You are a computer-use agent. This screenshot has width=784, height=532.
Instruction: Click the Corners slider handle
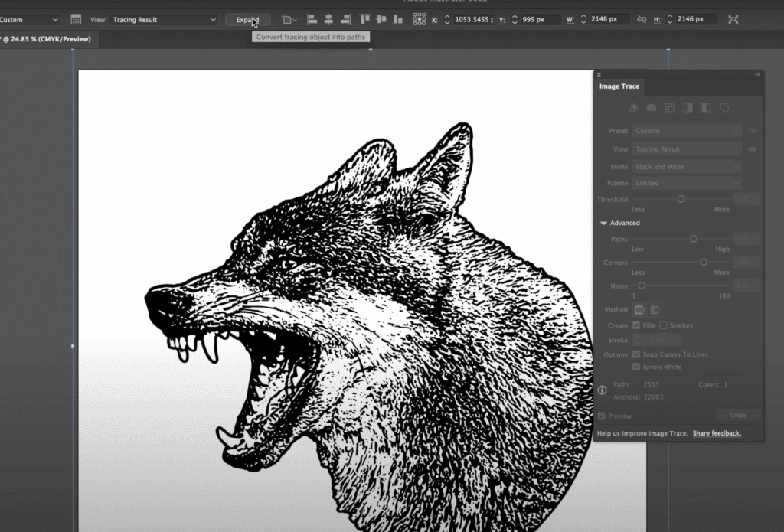tap(704, 262)
